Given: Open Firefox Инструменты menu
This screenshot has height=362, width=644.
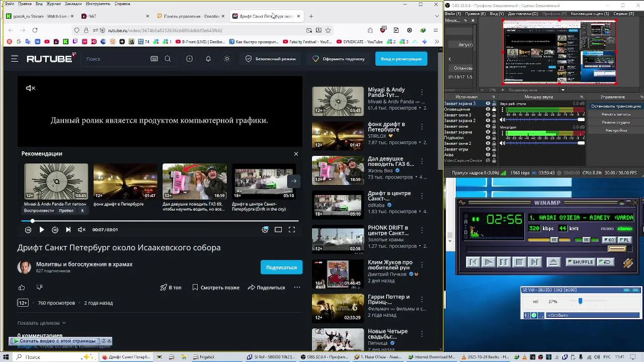Looking at the screenshot, I should point(98,4).
